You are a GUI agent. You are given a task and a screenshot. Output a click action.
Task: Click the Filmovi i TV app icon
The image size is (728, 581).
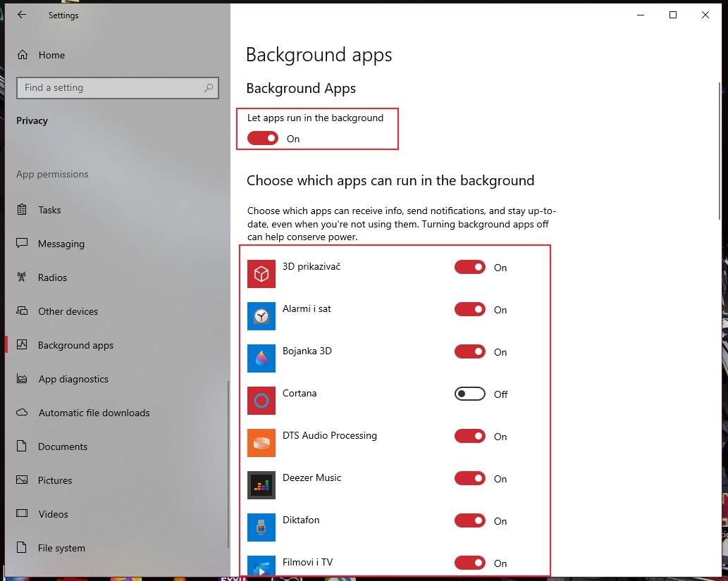(x=261, y=567)
